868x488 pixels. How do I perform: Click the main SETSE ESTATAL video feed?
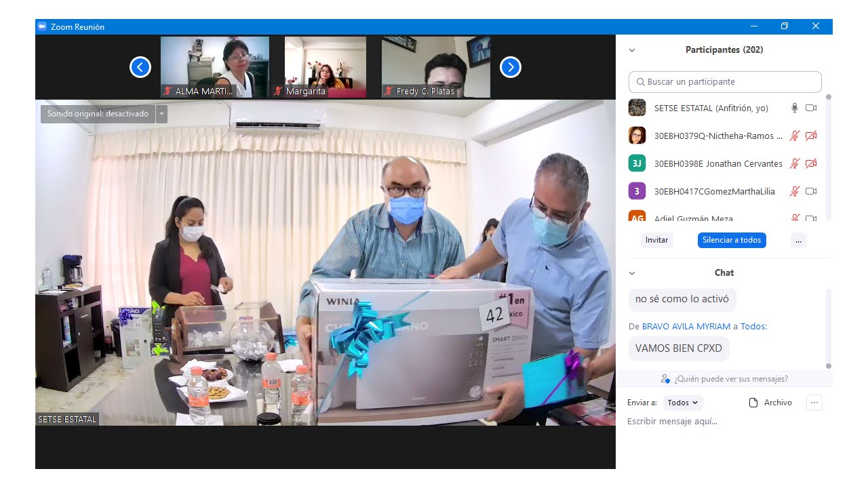(325, 263)
